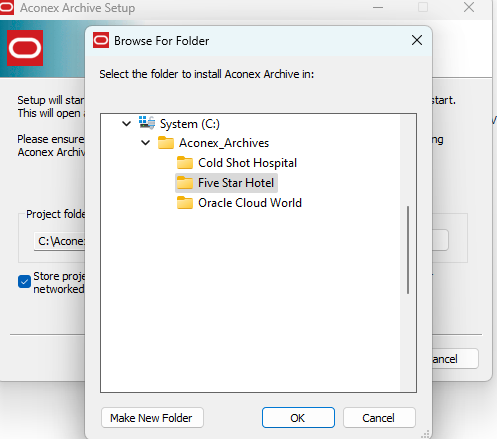Confirm folder selection with OK
This screenshot has height=439, width=497.
[x=298, y=418]
